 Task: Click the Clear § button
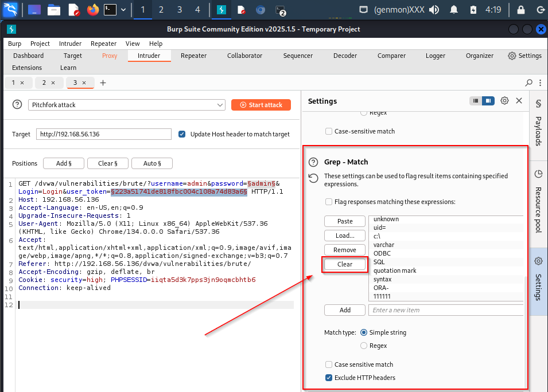[108, 163]
